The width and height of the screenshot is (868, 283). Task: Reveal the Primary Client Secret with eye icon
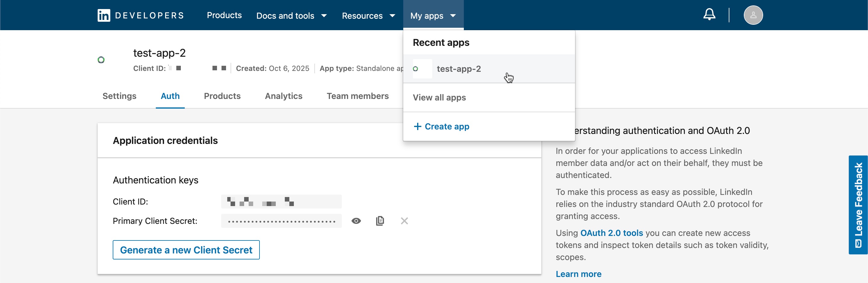pos(356,221)
